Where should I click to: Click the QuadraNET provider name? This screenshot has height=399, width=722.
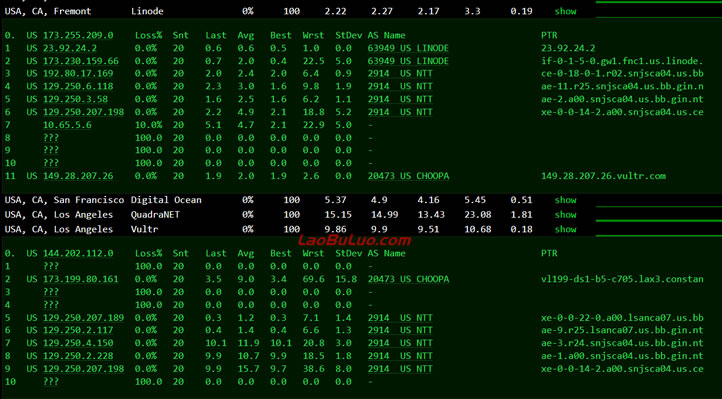[x=155, y=214]
